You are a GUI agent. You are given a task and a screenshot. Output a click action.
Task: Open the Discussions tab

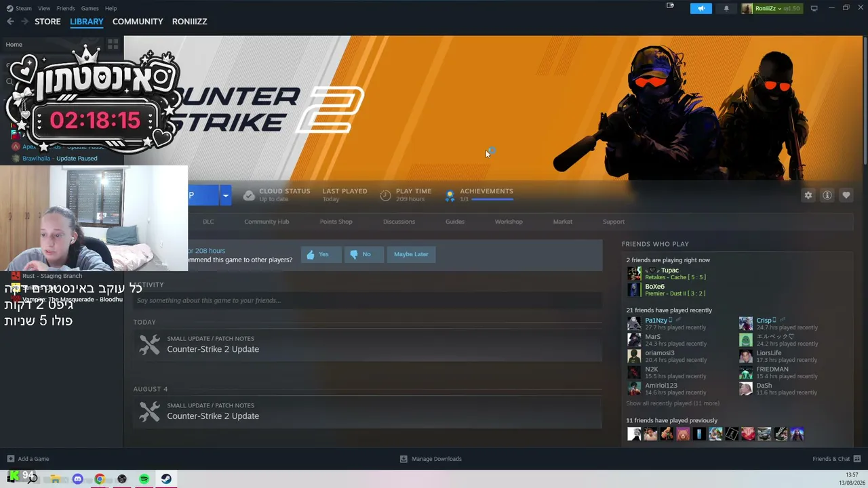click(399, 222)
